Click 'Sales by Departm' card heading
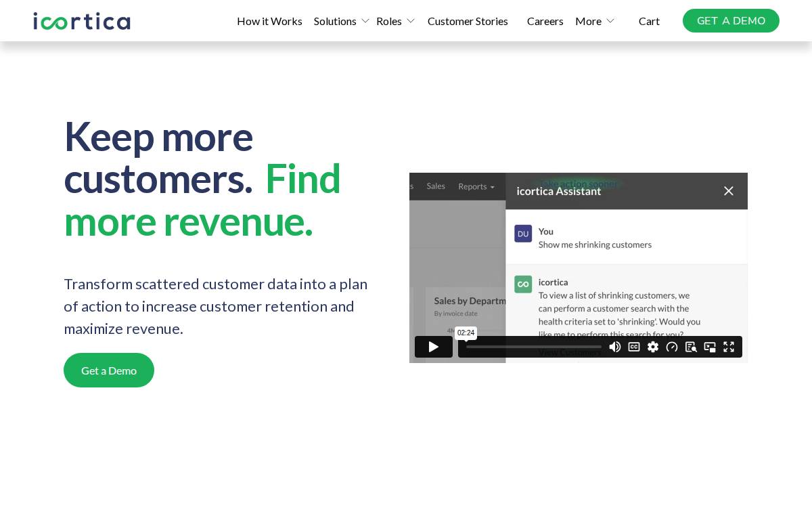Screen dimensions: 812x508 coord(470,301)
